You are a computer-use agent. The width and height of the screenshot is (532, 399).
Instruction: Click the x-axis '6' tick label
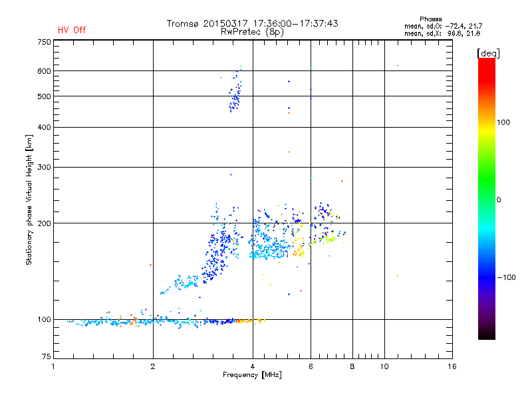[x=311, y=366]
